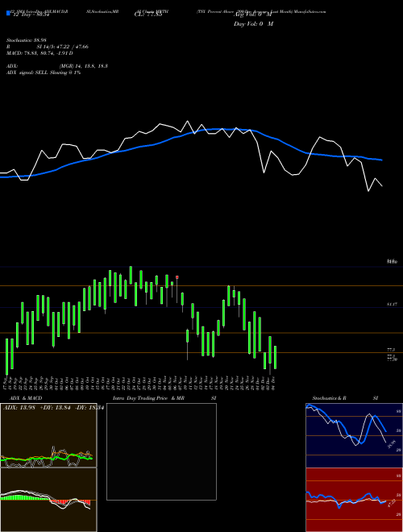Select the '12 Day = 80.34' legend text

pyautogui.click(x=30, y=15)
